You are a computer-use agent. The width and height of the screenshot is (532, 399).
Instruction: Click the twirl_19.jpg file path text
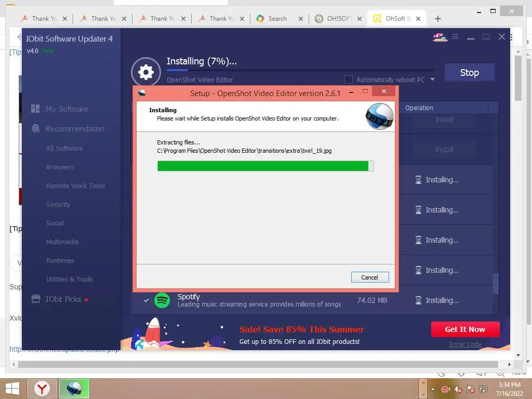click(244, 151)
